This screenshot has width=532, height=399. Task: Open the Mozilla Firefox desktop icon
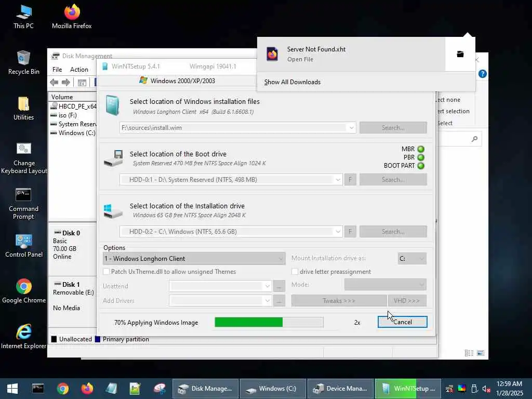(72, 17)
